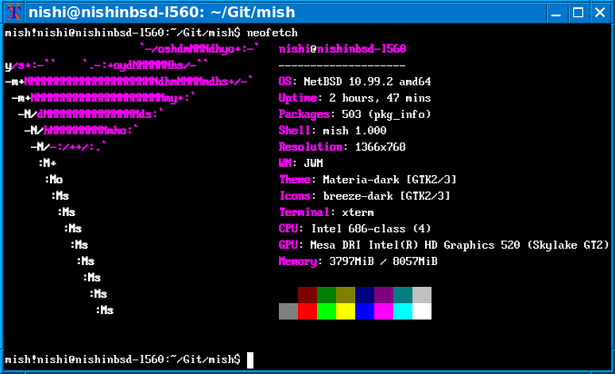Click the bright blue color block

pos(365,311)
